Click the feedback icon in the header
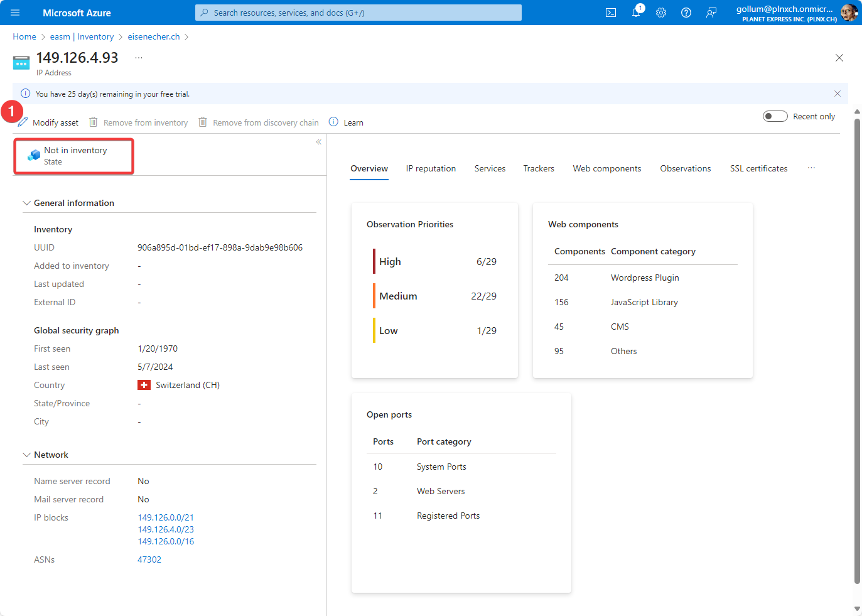The height and width of the screenshot is (616, 862). [711, 13]
